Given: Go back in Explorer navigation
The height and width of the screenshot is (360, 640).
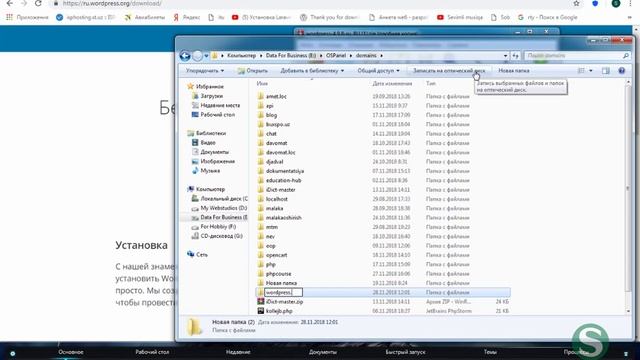Looking at the screenshot, I should pos(185,56).
